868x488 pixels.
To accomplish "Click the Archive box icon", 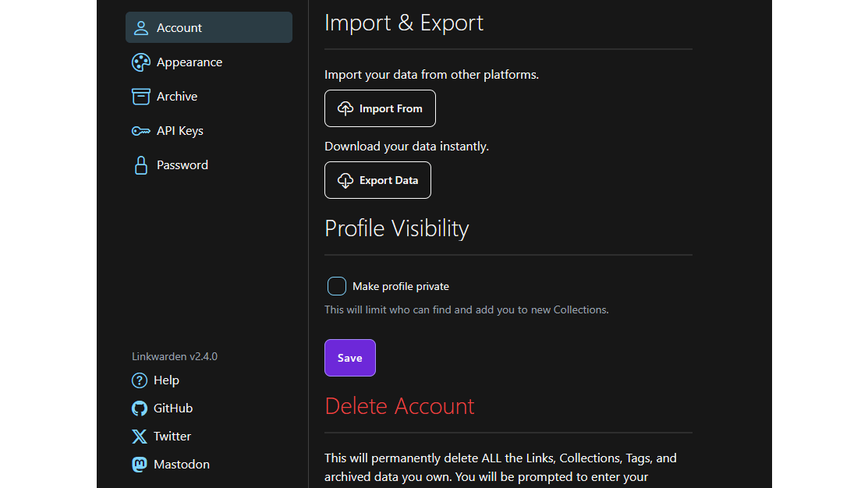I will [141, 97].
